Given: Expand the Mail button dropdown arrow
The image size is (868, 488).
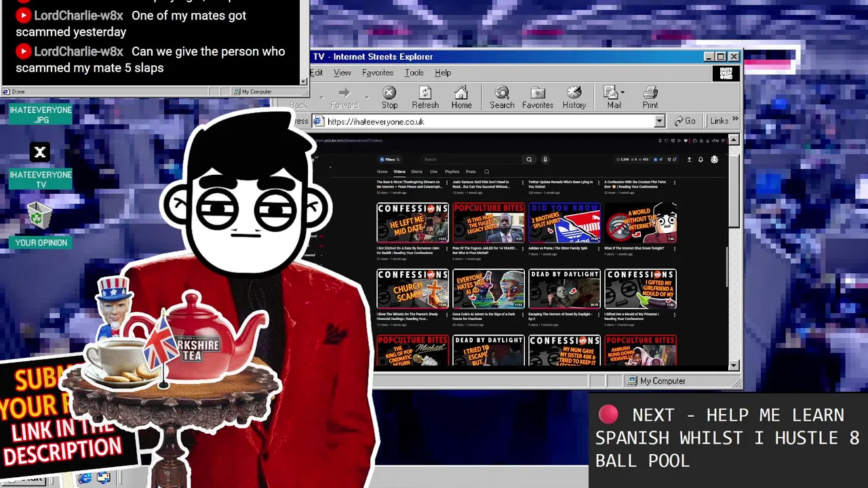Looking at the screenshot, I should click(x=623, y=92).
